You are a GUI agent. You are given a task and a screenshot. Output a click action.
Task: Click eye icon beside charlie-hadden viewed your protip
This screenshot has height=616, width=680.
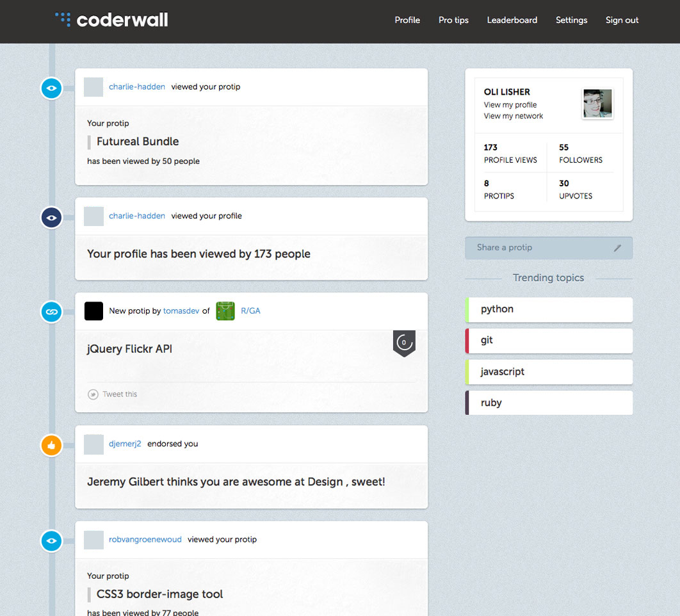click(x=52, y=88)
